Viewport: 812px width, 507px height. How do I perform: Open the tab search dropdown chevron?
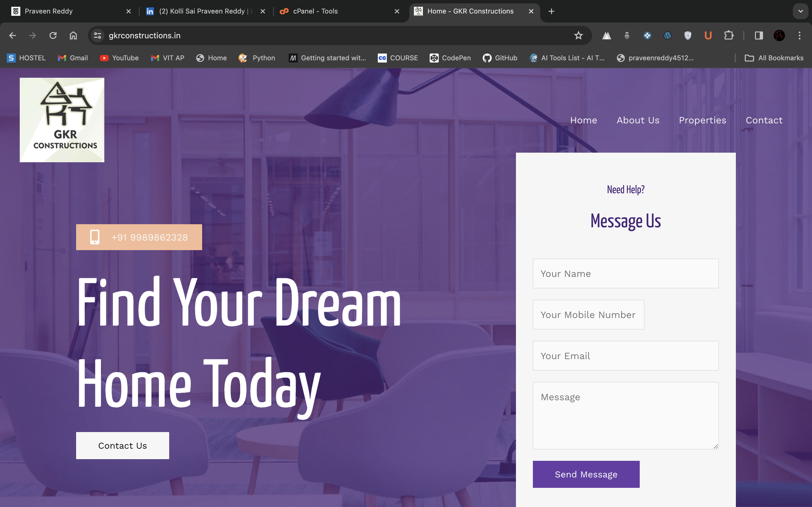click(x=800, y=11)
